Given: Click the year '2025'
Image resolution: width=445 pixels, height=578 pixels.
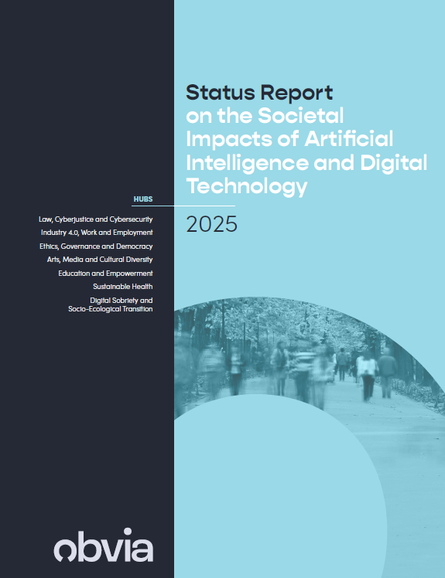Looking at the screenshot, I should tap(212, 224).
